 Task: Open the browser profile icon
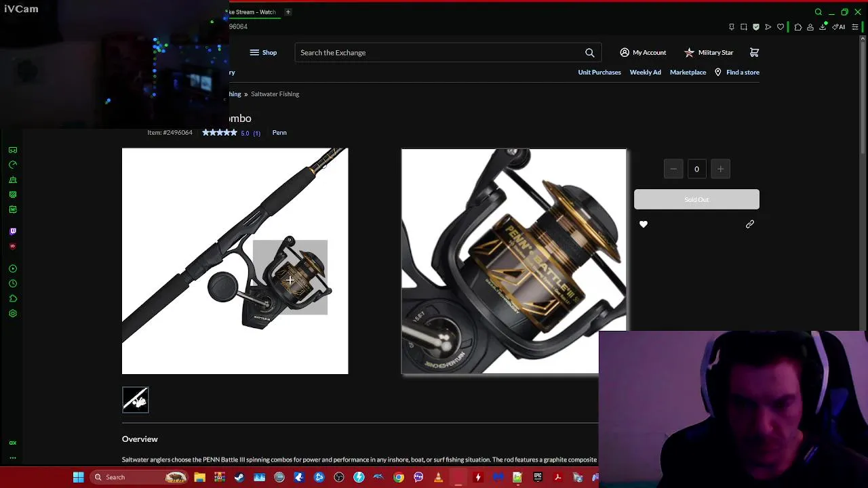coord(810,27)
